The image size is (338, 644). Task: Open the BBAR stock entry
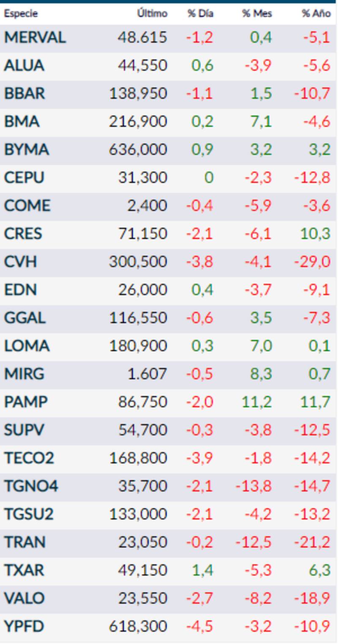click(x=25, y=94)
